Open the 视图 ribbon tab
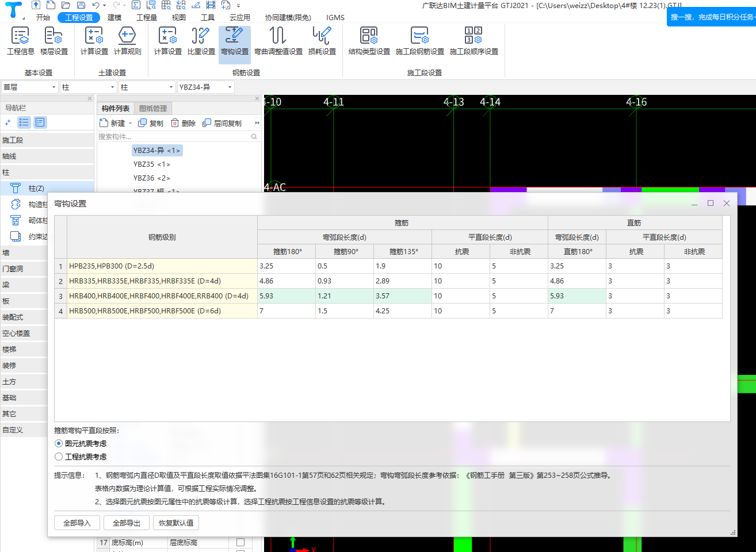 point(179,17)
